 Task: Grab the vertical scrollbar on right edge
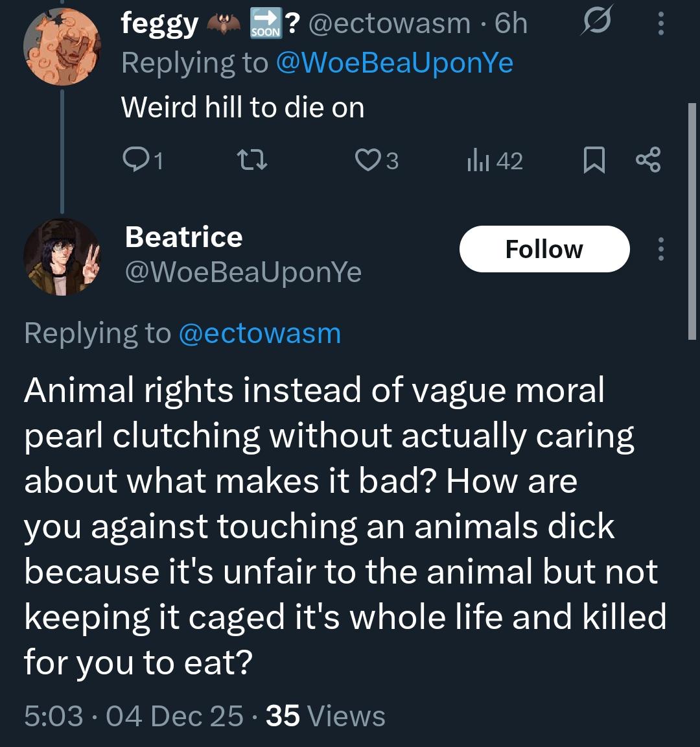coord(691,220)
